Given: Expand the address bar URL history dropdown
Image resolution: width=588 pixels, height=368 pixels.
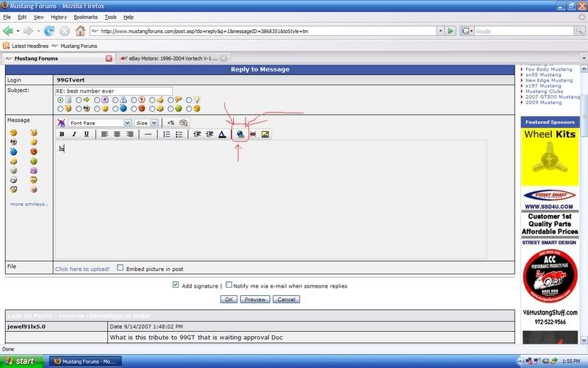Looking at the screenshot, I should [440, 31].
